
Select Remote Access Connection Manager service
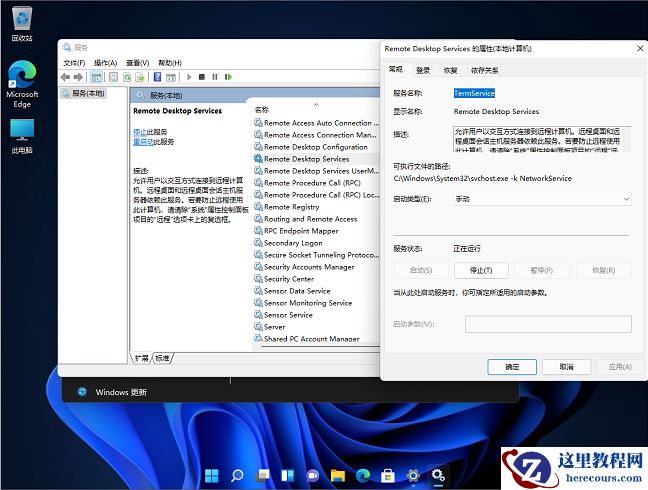click(x=316, y=135)
